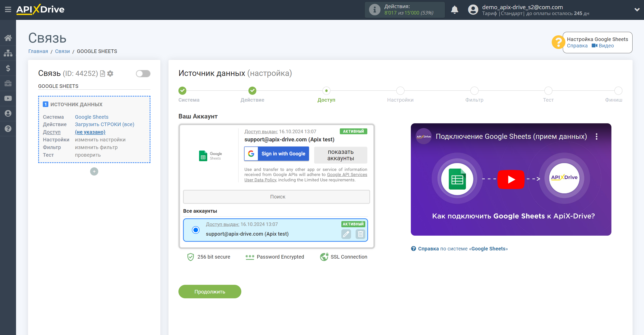
Task: Play the Google Sheets tutorial video
Action: click(x=511, y=179)
